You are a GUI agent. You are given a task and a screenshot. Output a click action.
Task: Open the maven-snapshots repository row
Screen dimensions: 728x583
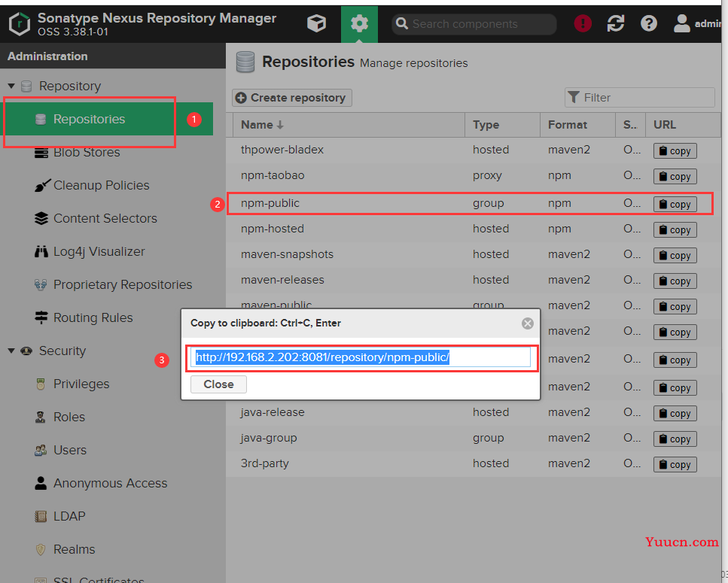(474, 254)
